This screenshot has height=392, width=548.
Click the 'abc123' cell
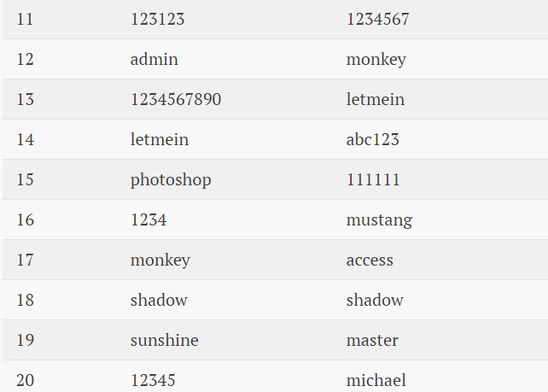pyautogui.click(x=372, y=139)
